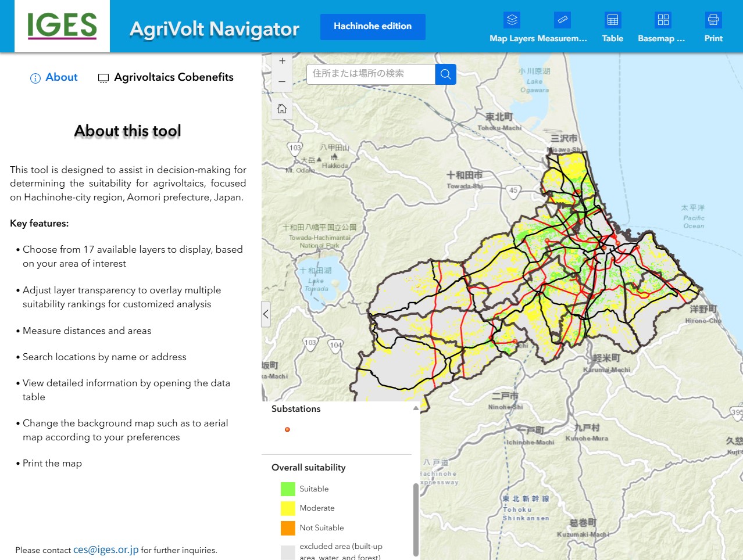Switch to Agrivoltaics Cobenefits tab
This screenshot has height=560, width=743.
(166, 77)
